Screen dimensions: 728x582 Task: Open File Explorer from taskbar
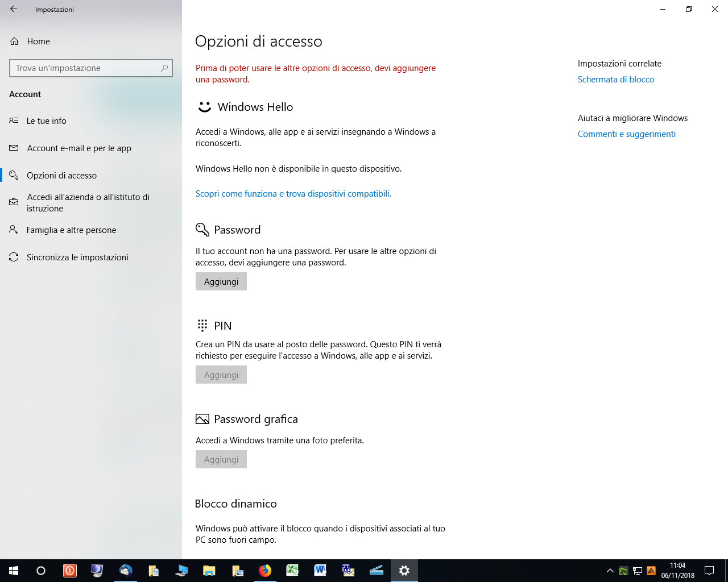[209, 571]
